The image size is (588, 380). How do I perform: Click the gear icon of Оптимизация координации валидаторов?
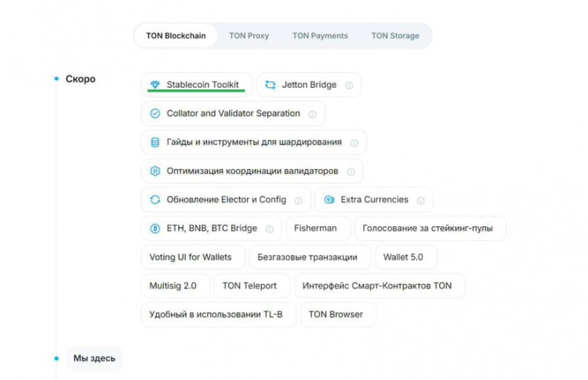(155, 171)
